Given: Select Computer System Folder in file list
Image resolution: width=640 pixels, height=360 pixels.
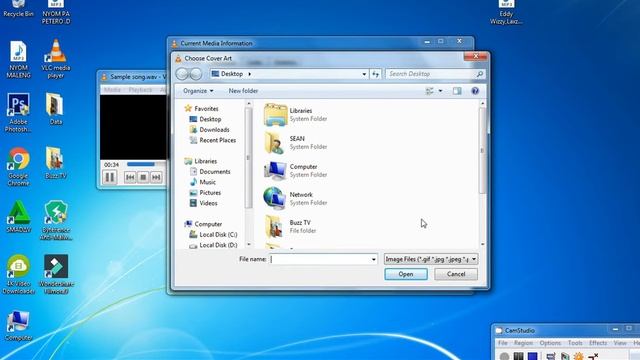Looking at the screenshot, I should click(x=296, y=171).
